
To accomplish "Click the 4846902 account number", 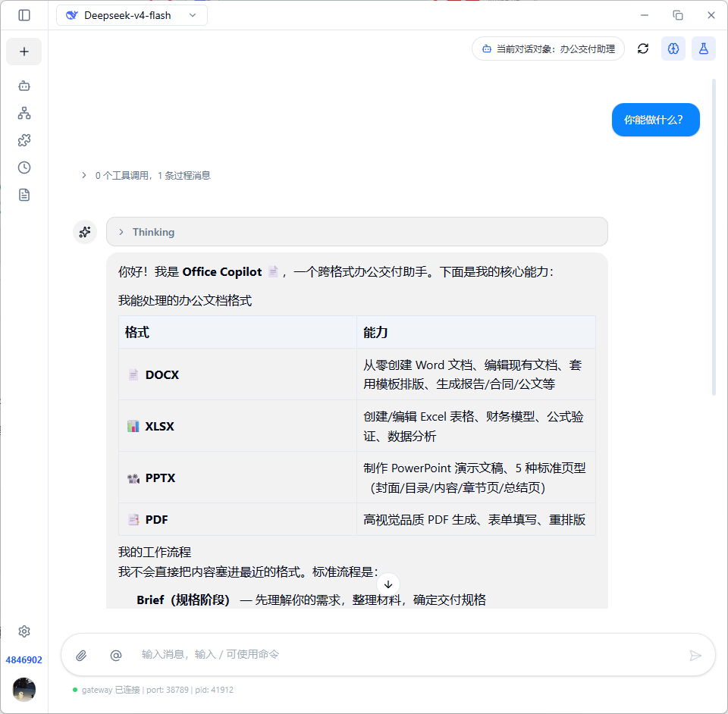I will coord(24,659).
